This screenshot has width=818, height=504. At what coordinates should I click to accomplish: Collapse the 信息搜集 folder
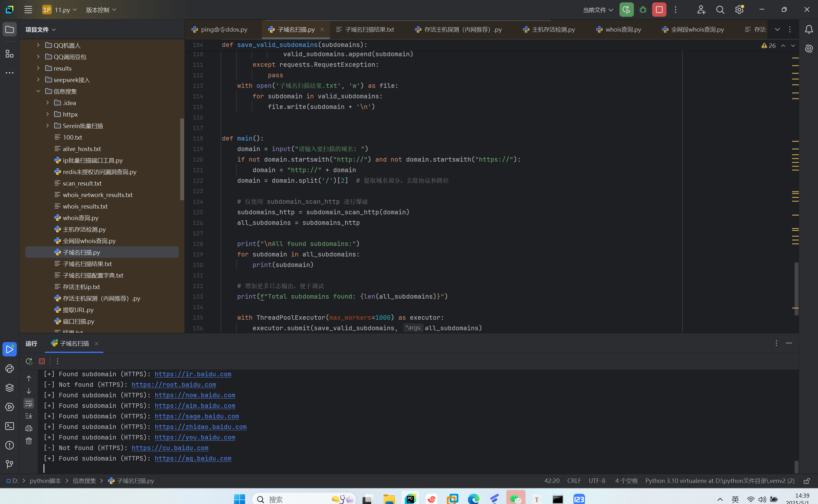coord(38,91)
